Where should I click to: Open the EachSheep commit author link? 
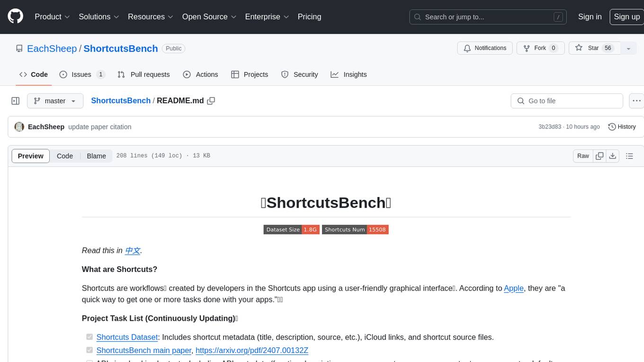click(x=46, y=127)
